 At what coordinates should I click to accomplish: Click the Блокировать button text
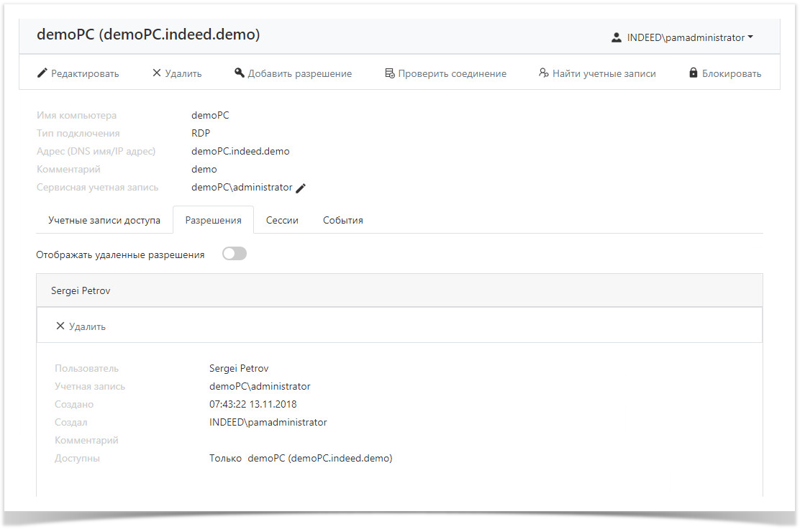click(x=731, y=73)
